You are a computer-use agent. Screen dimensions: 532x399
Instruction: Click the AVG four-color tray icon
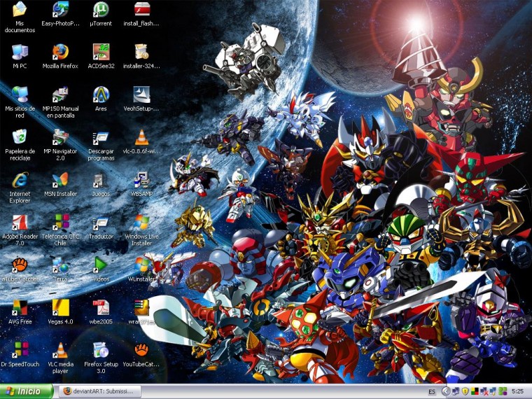click(x=475, y=391)
